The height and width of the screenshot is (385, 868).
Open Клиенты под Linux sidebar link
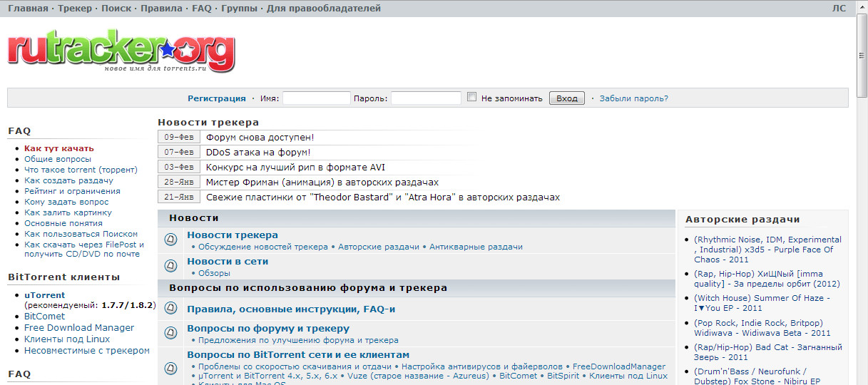[67, 339]
